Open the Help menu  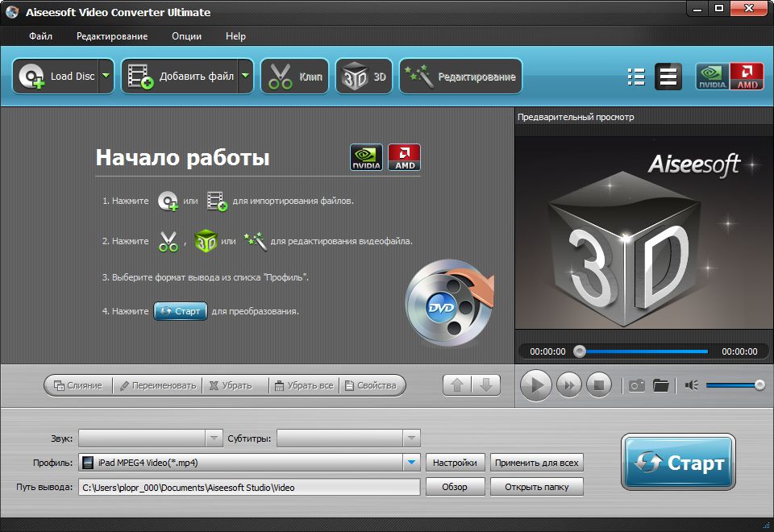click(x=235, y=36)
